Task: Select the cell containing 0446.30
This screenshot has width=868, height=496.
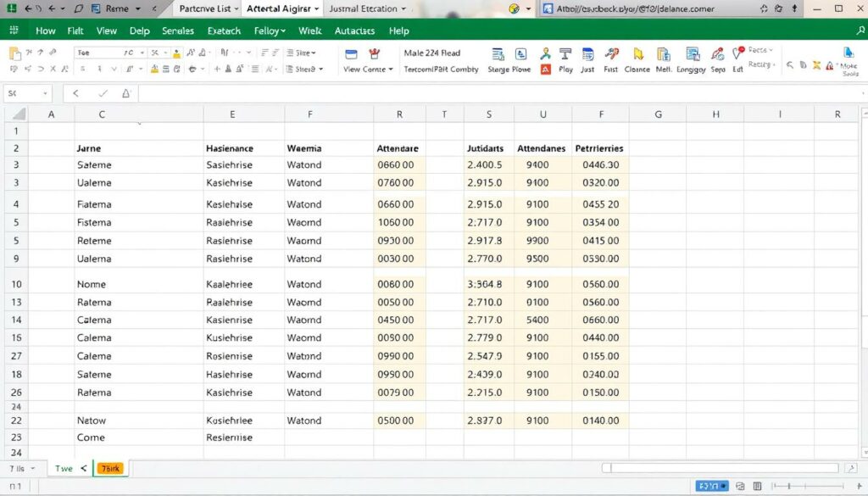Action: [601, 165]
